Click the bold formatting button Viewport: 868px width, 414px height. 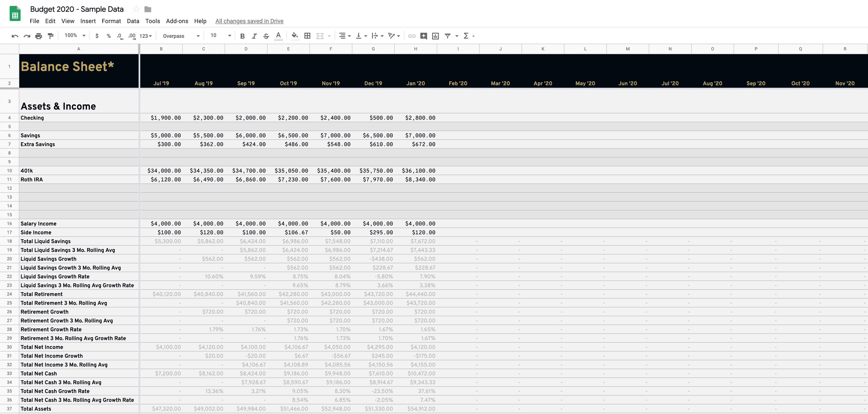point(243,36)
